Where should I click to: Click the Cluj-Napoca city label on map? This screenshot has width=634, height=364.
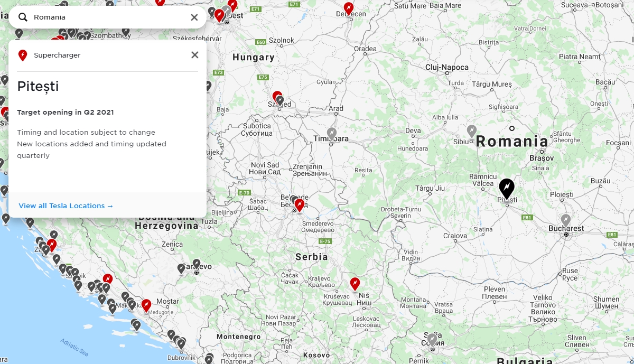click(x=446, y=68)
